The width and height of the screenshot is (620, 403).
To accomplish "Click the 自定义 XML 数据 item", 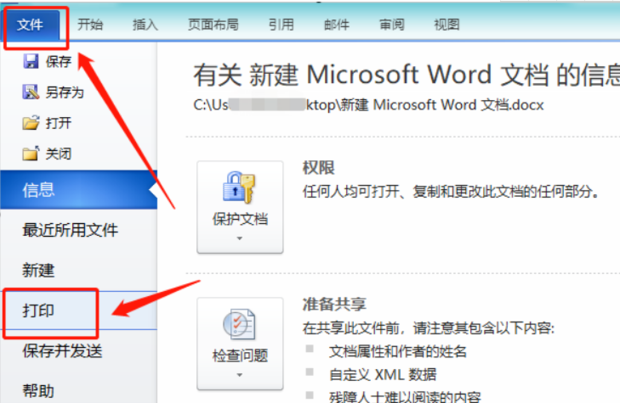I will [x=383, y=374].
